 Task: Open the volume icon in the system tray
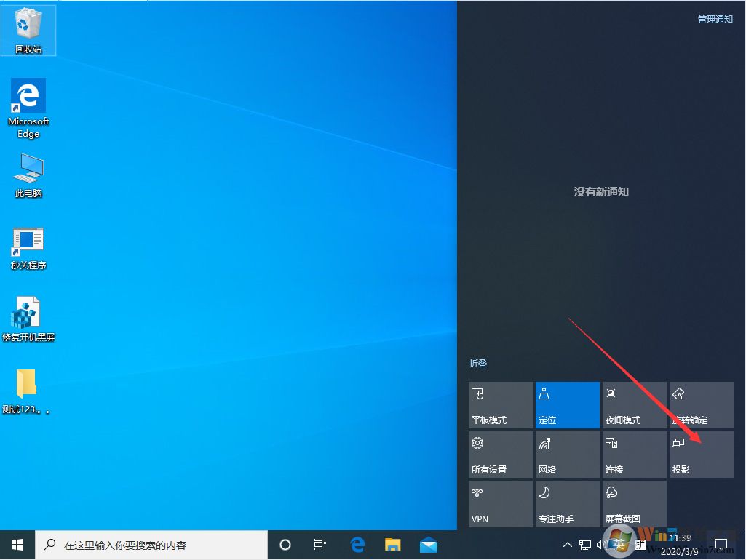[601, 544]
